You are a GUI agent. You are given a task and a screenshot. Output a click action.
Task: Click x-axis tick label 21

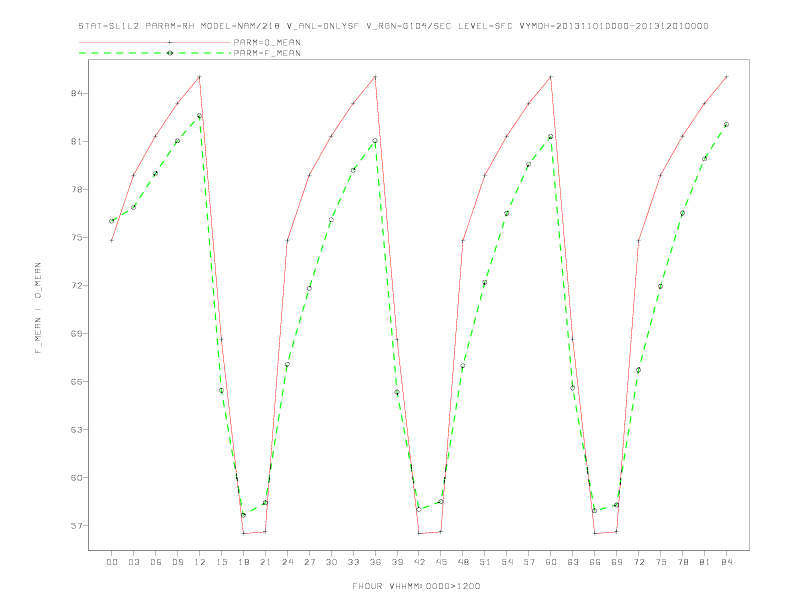pos(265,562)
